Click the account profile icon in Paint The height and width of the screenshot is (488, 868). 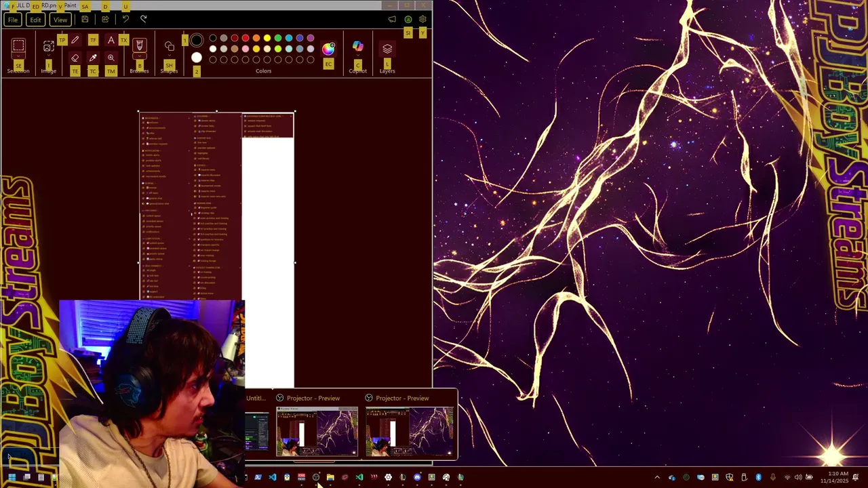(408, 19)
